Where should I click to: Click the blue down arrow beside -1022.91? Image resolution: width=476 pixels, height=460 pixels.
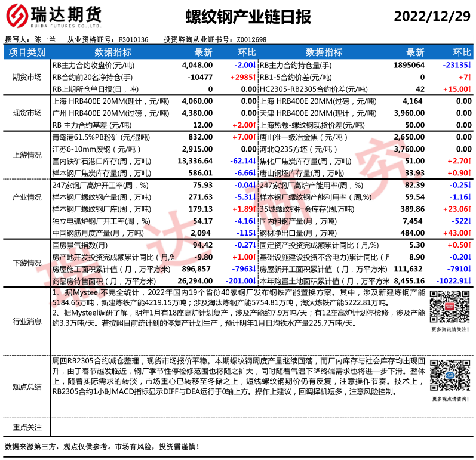(469, 280)
